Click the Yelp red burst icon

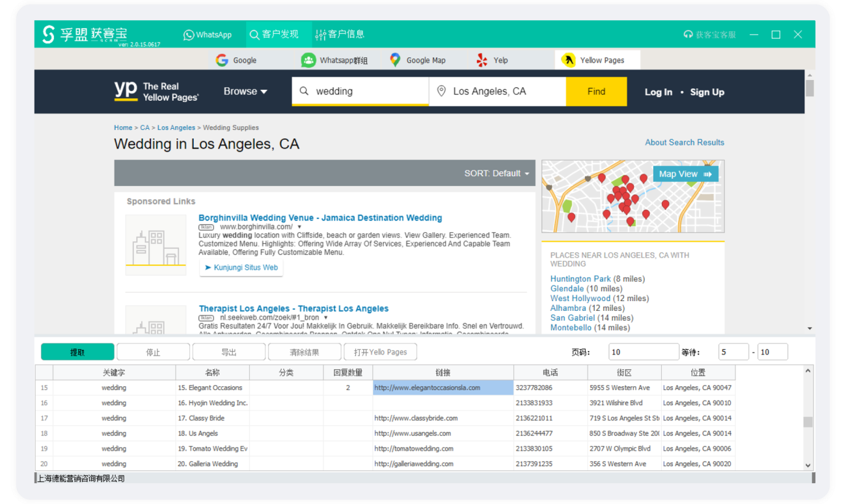pyautogui.click(x=482, y=60)
